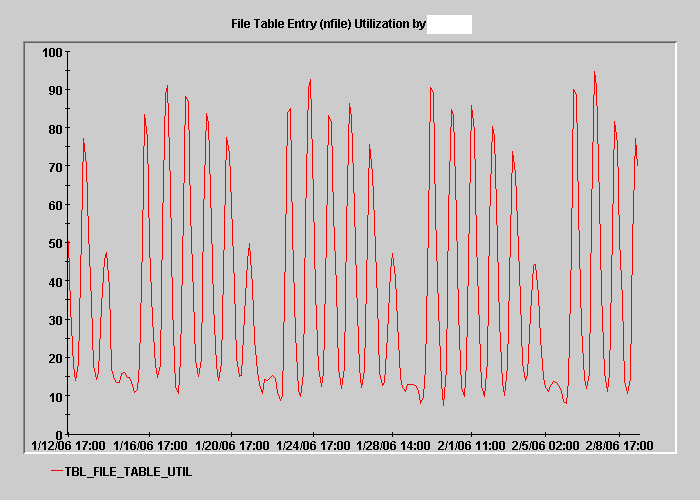700x500 pixels.
Task: Click the x-axis label 1/20/06 17:00
Action: click(232, 446)
